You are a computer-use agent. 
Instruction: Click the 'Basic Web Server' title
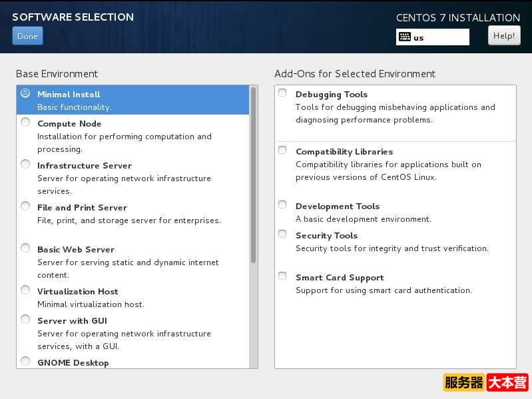pyautogui.click(x=76, y=250)
